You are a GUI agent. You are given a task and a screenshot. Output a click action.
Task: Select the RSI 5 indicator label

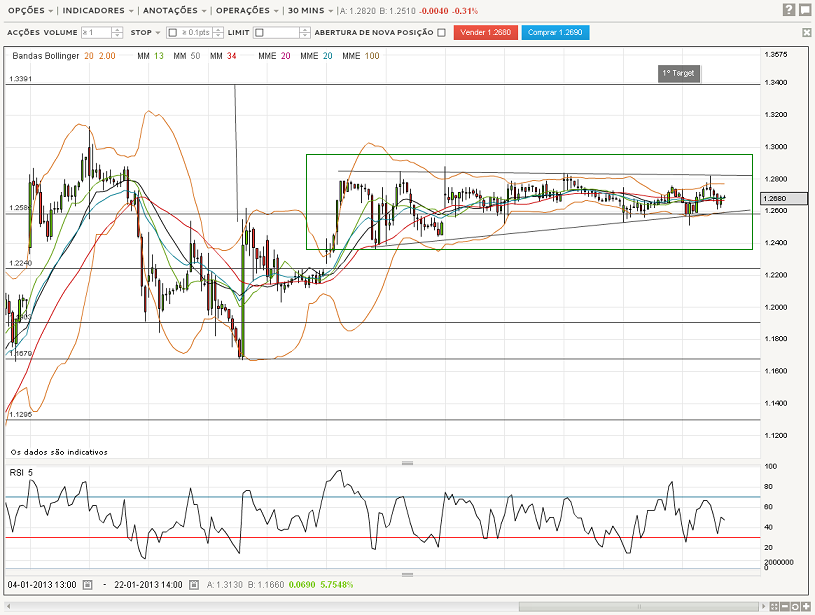21,473
